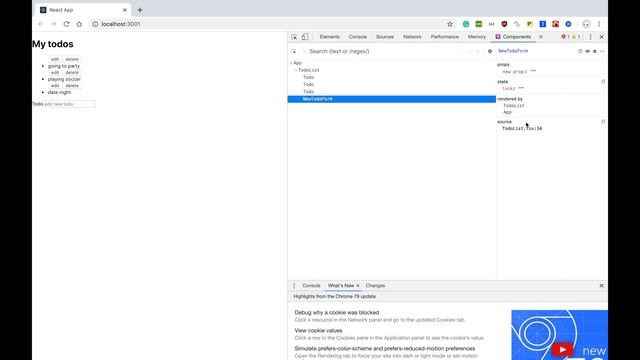Click the yellow warning count badge
This screenshot has height=360, width=640.
point(576,37)
